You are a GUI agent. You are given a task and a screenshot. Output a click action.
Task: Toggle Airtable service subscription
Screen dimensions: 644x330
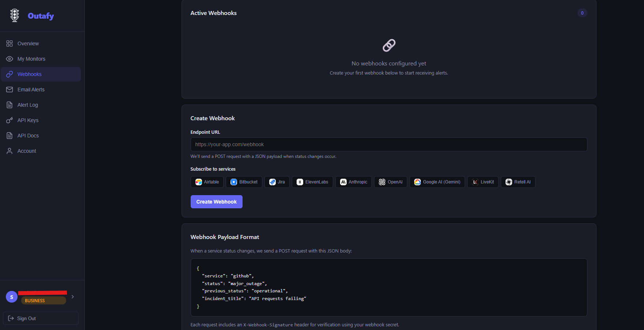click(207, 182)
